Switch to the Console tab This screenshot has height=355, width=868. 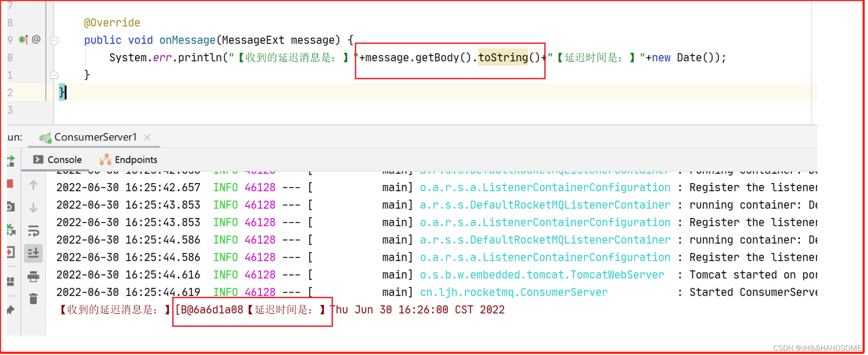pos(58,160)
